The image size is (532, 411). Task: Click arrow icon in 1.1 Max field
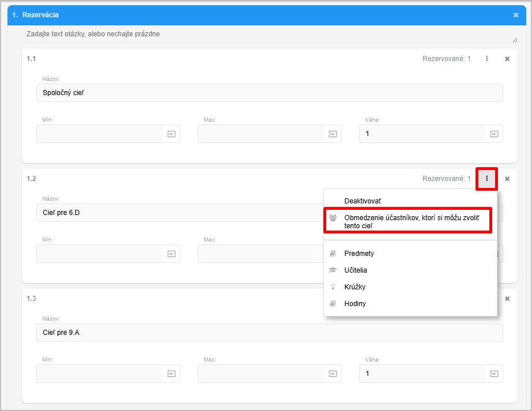click(333, 134)
